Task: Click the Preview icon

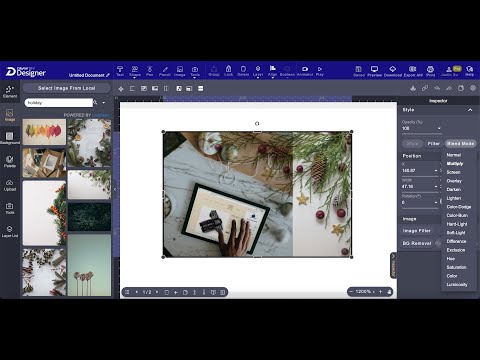Action: (374, 71)
